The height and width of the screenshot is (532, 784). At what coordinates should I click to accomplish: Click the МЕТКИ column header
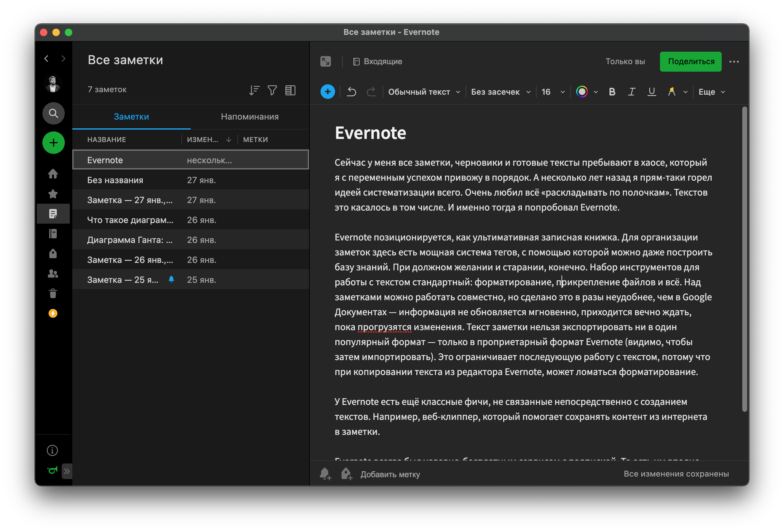pyautogui.click(x=256, y=140)
